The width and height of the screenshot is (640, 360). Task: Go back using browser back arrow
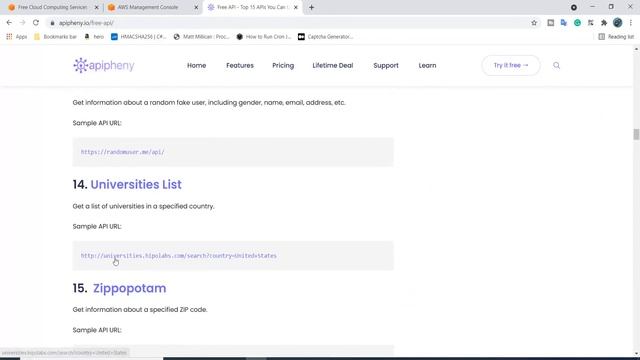9,23
